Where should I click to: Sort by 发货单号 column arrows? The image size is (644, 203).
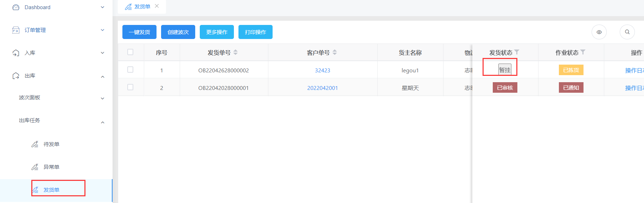[x=236, y=52]
